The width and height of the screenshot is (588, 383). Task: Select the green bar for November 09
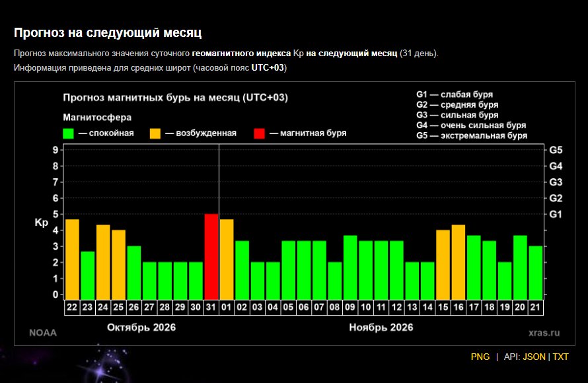click(350, 267)
